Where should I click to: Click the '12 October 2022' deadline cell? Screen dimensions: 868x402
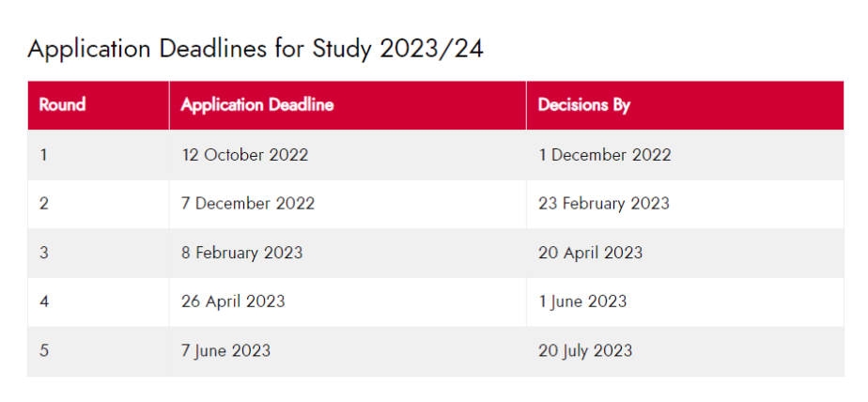[x=244, y=155]
